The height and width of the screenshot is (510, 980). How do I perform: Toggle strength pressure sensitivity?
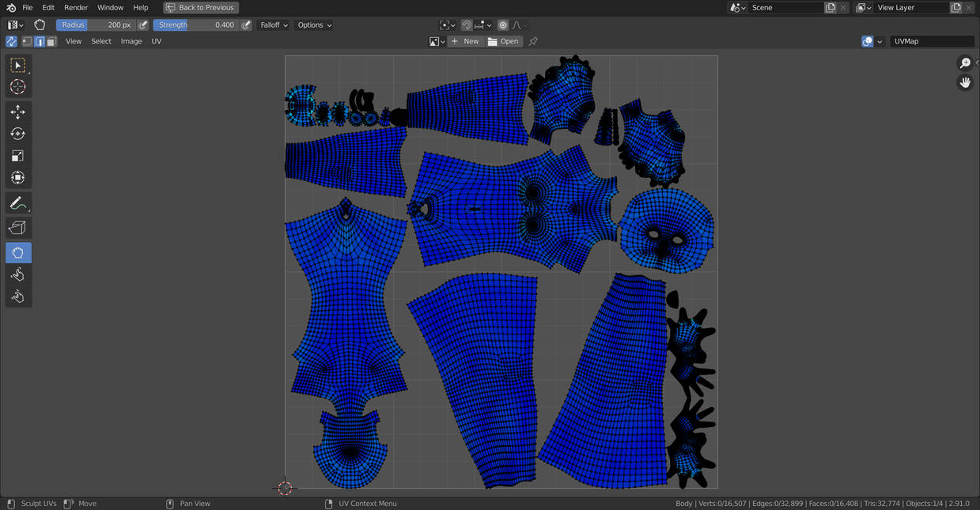pyautogui.click(x=246, y=25)
